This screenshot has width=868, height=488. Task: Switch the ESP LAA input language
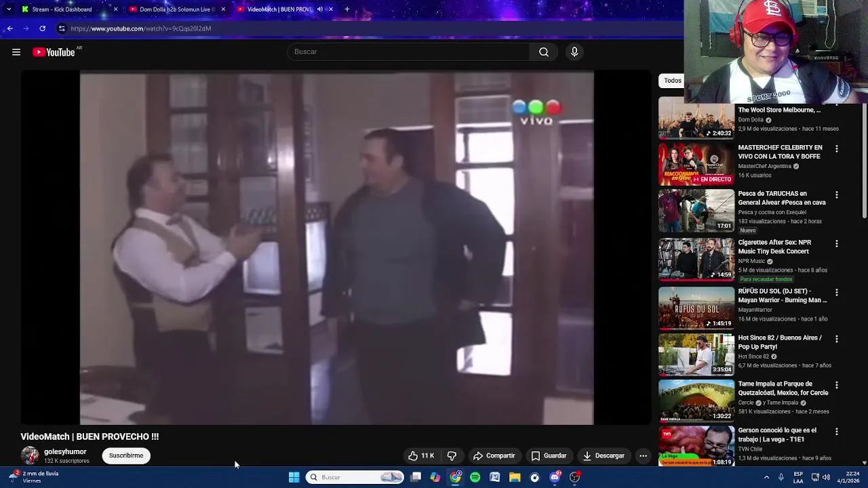[x=799, y=477]
